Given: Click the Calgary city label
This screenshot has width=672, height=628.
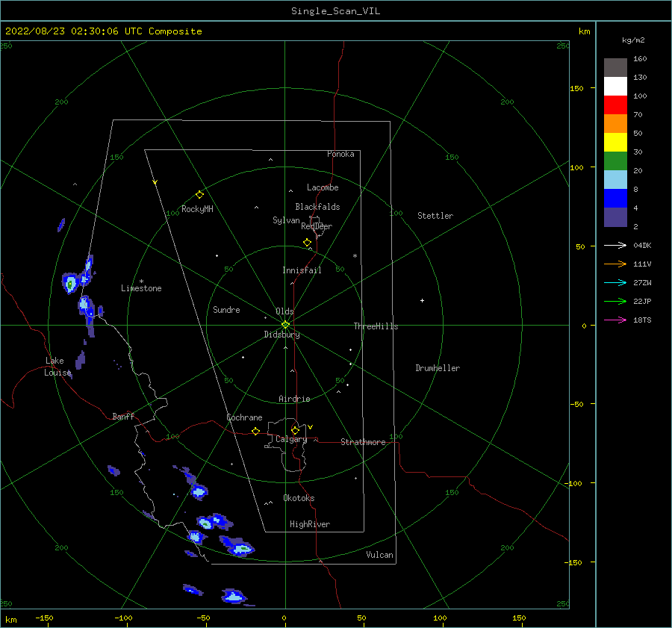Looking at the screenshot, I should pos(291,439).
